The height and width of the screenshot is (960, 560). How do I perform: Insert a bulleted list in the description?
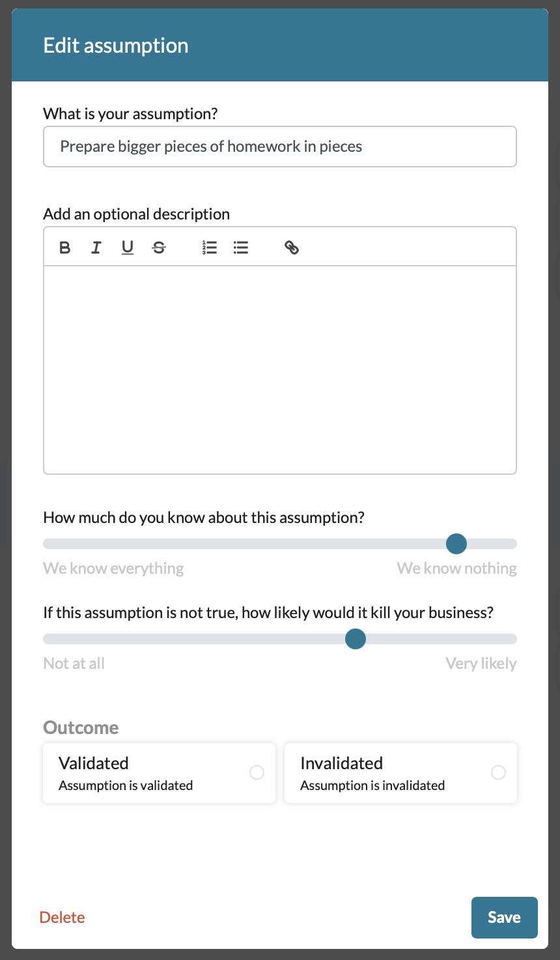[240, 247]
